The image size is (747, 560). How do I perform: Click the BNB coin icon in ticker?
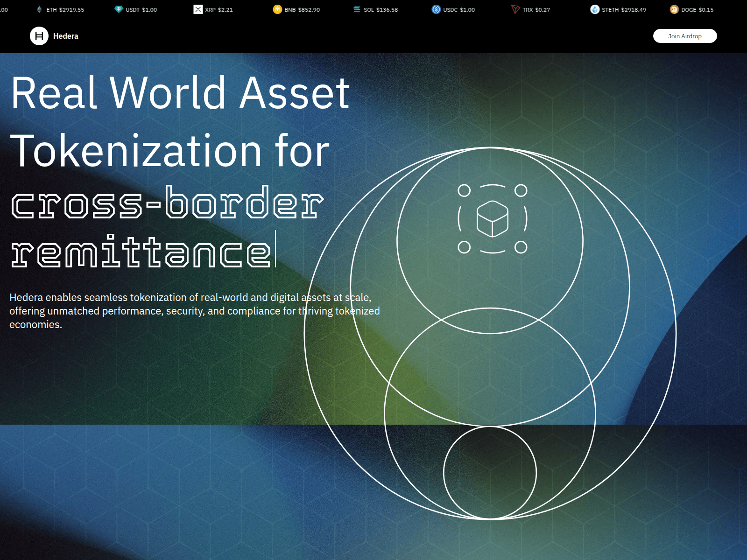click(277, 9)
